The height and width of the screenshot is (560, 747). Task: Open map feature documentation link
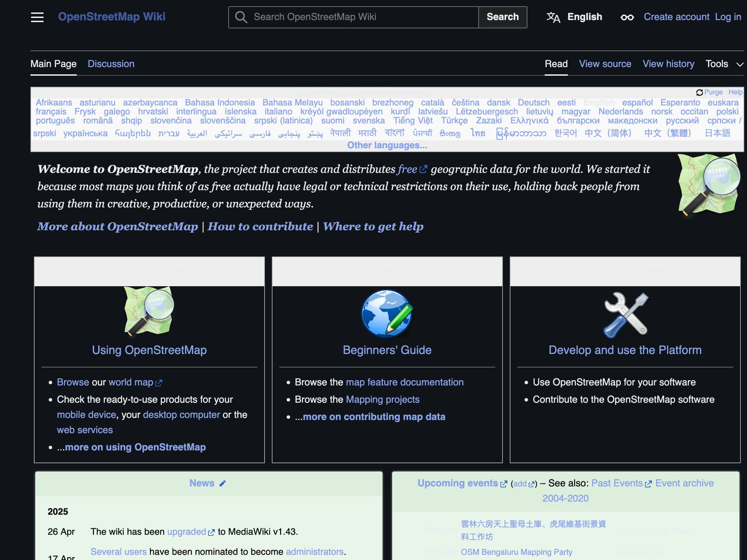[x=405, y=382]
